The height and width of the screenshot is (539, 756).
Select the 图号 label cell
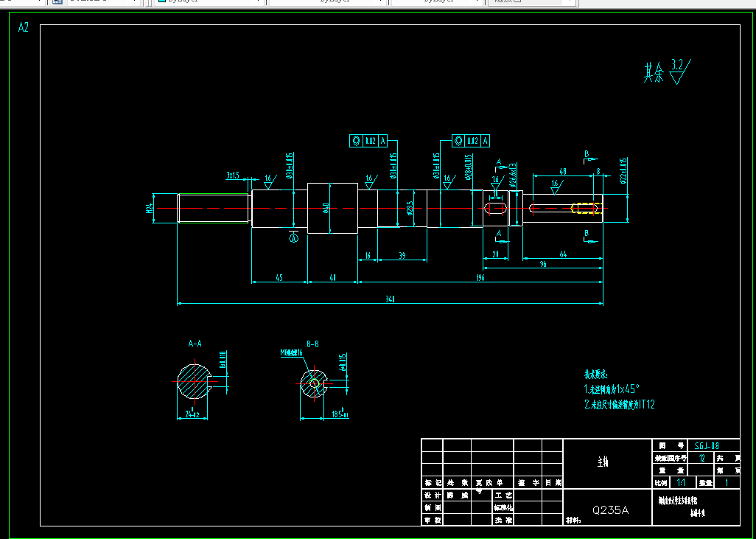(x=671, y=446)
